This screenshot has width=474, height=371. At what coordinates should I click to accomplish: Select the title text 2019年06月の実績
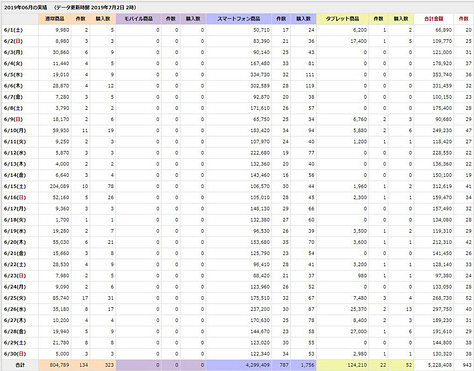26,7
